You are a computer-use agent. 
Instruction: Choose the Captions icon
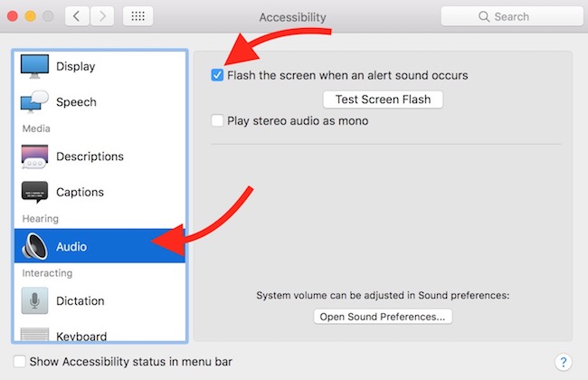[34, 192]
